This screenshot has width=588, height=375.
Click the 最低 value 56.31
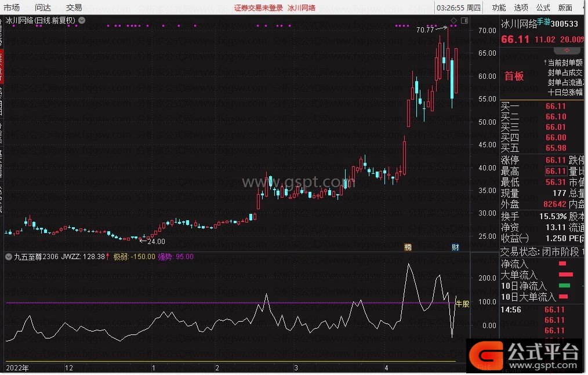(556, 182)
